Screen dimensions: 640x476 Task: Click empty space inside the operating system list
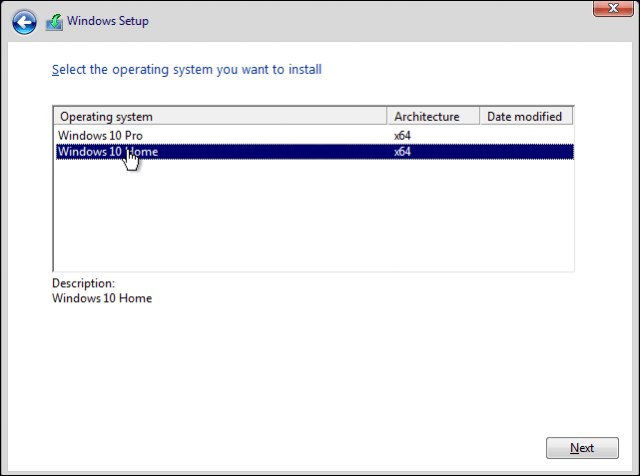point(300,220)
